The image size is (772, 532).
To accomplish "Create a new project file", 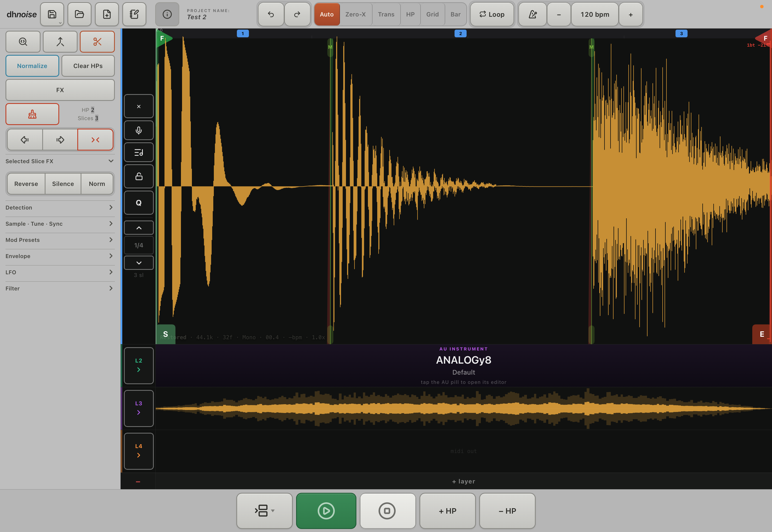I will click(x=107, y=14).
